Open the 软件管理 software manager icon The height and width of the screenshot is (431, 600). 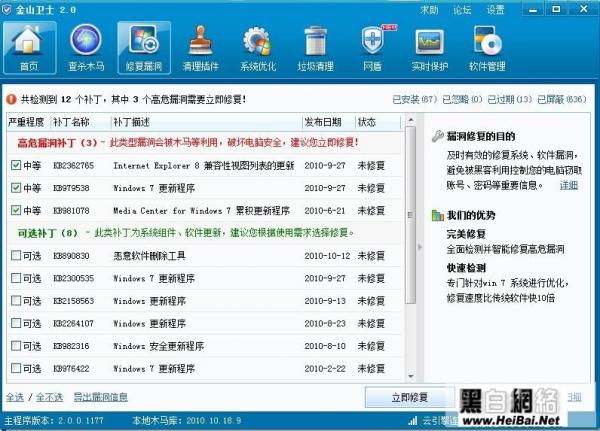coord(487,48)
